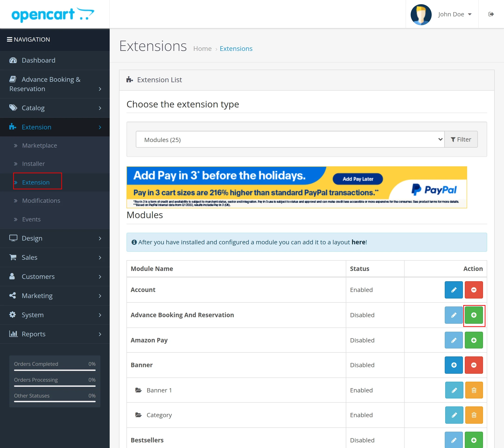Click the Filter button
The width and height of the screenshot is (504, 448).
coord(461,139)
